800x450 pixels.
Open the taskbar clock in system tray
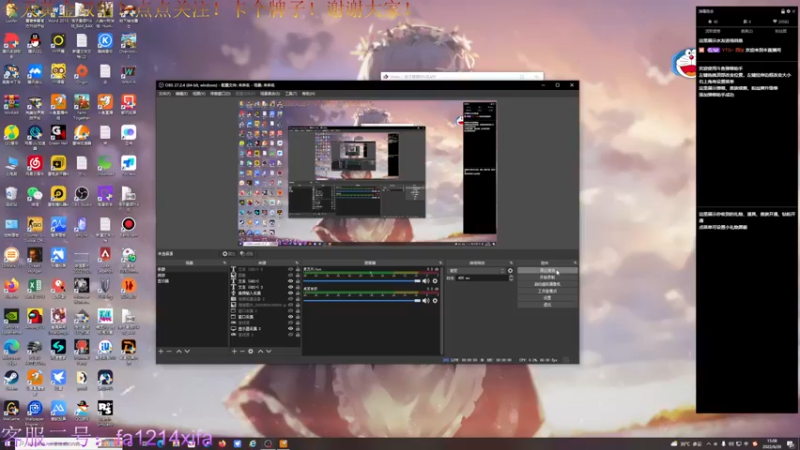click(772, 443)
